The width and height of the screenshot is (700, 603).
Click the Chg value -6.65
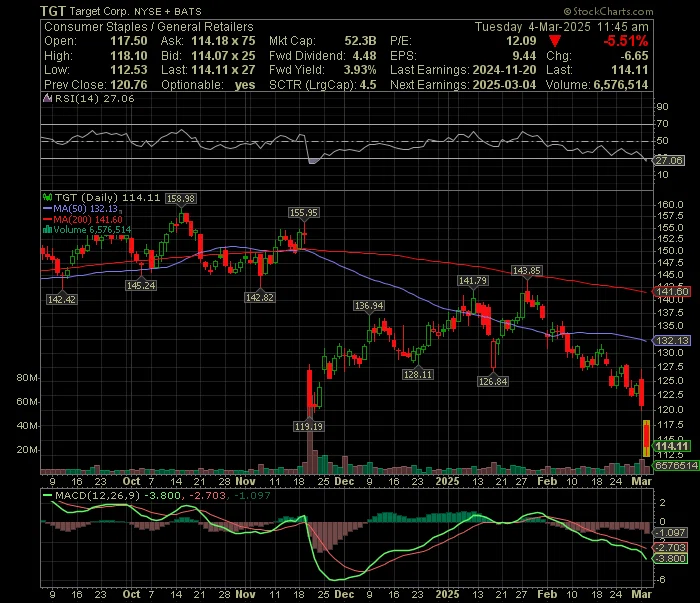(x=634, y=56)
